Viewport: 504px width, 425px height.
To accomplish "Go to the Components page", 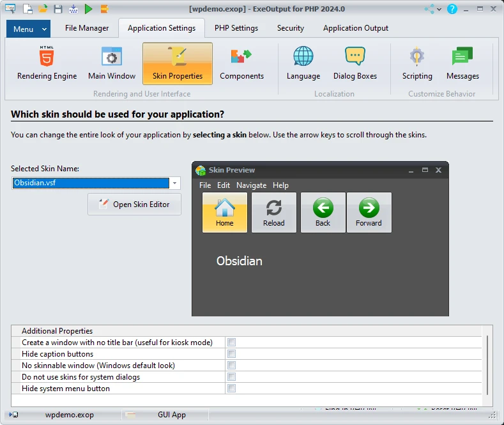I will (241, 64).
